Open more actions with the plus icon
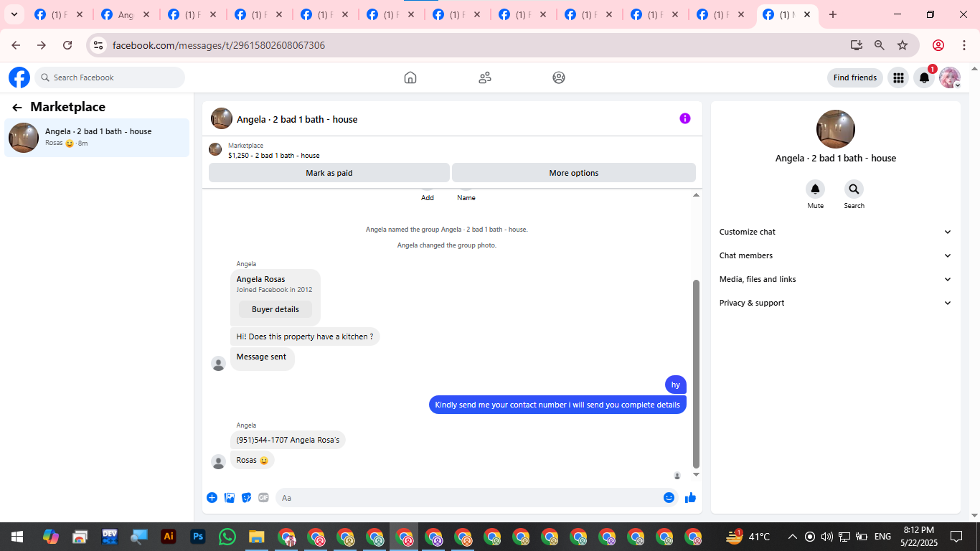Viewport: 980px width, 551px height. click(x=212, y=497)
